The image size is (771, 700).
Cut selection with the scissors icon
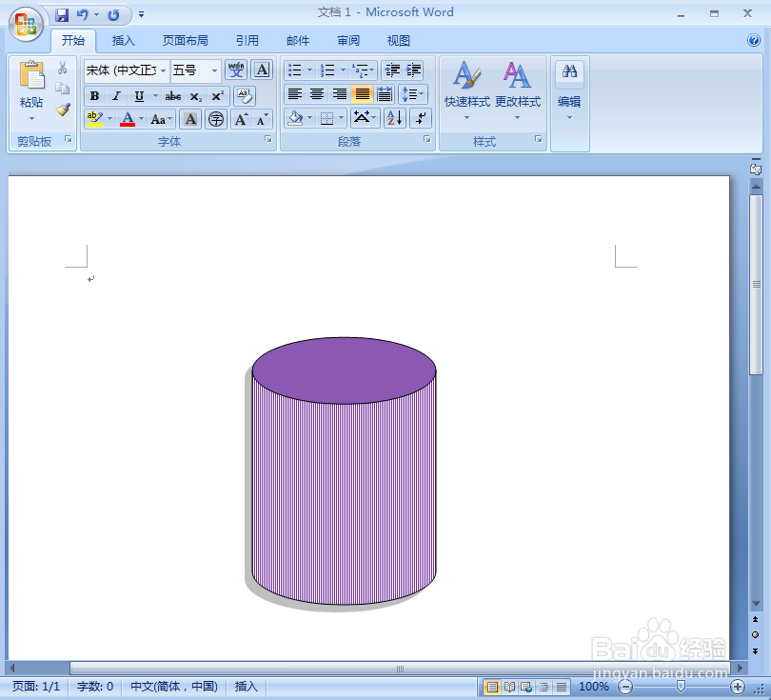coord(63,68)
